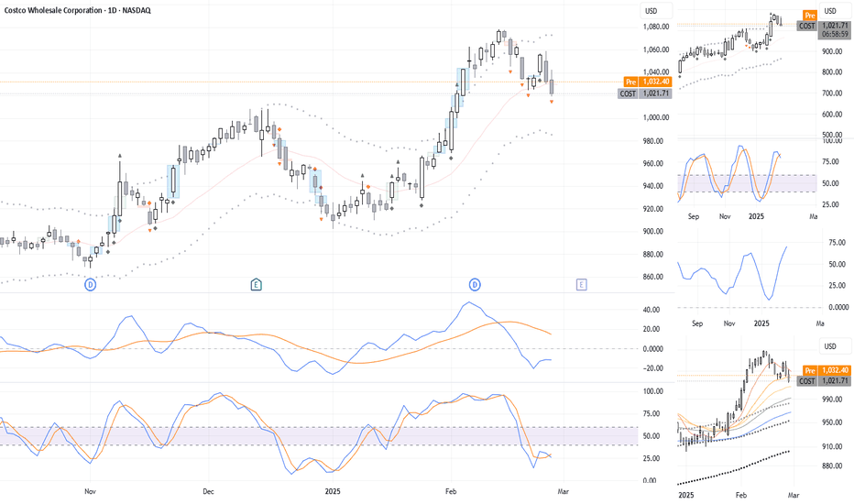Viewport: 854px width, 504px height.
Task: Open the February dividend marker icon
Action: pos(475,284)
